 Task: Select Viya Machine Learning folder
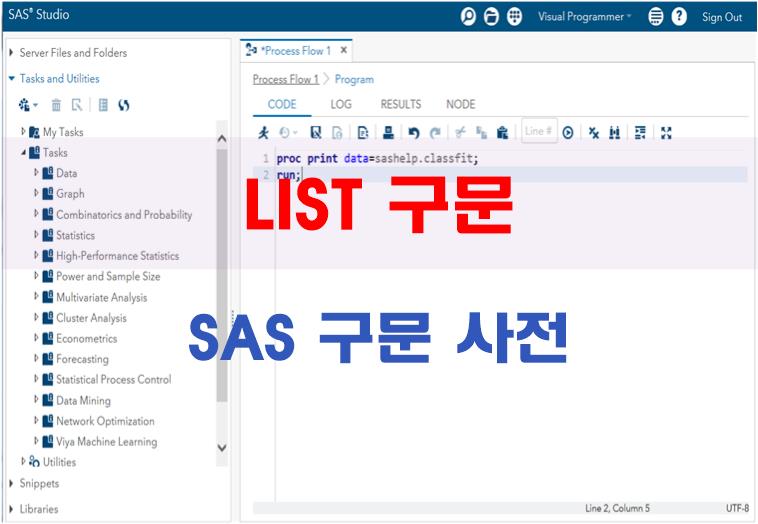pos(106,442)
